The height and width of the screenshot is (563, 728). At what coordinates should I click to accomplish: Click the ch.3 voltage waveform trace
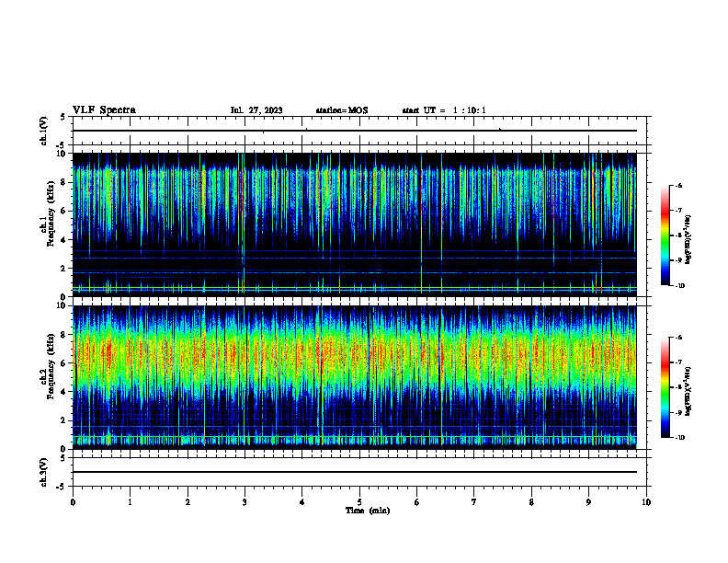point(355,472)
